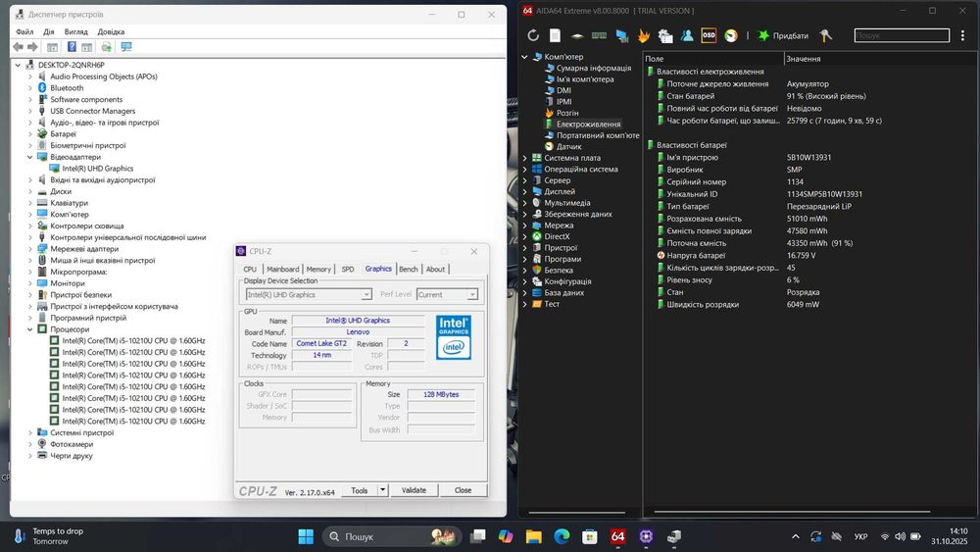Click the Значення column header in AIDA64
The width and height of the screenshot is (980, 552).
[880, 59]
